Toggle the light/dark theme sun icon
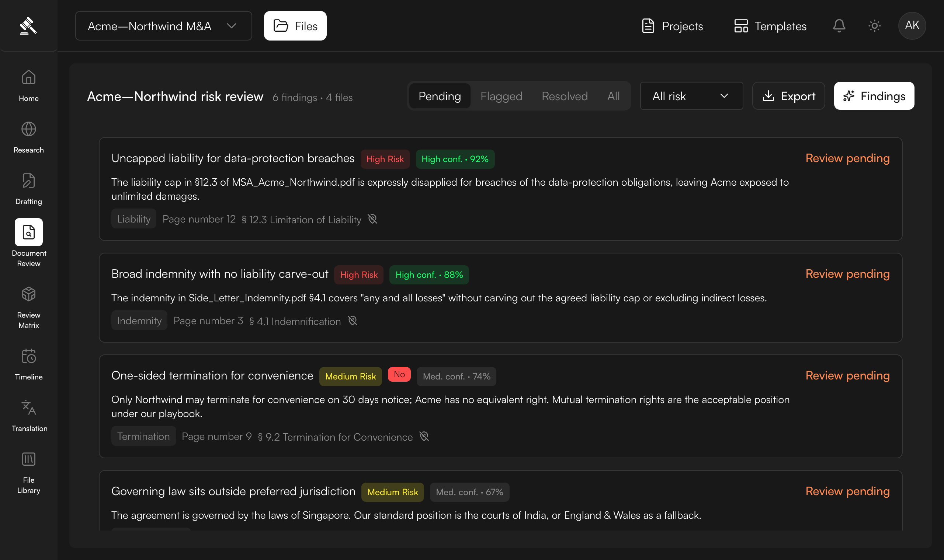Viewport: 944px width, 560px height. pos(875,26)
